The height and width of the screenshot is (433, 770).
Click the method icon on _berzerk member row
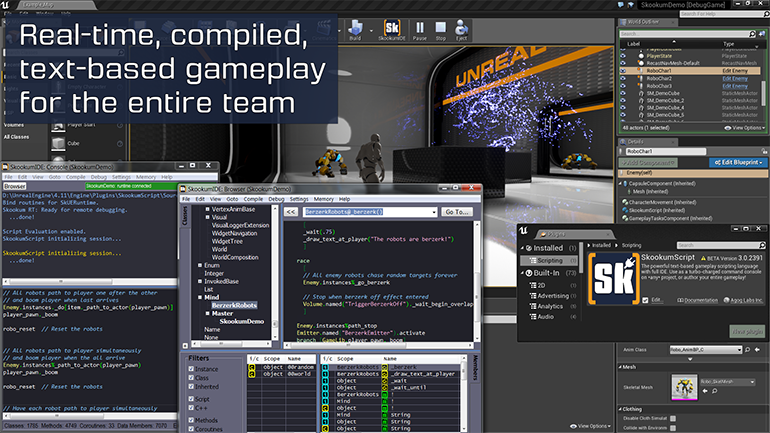click(385, 367)
